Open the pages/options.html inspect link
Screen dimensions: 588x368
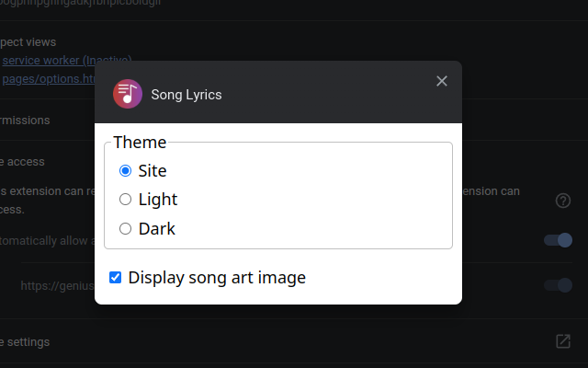[x=48, y=79]
